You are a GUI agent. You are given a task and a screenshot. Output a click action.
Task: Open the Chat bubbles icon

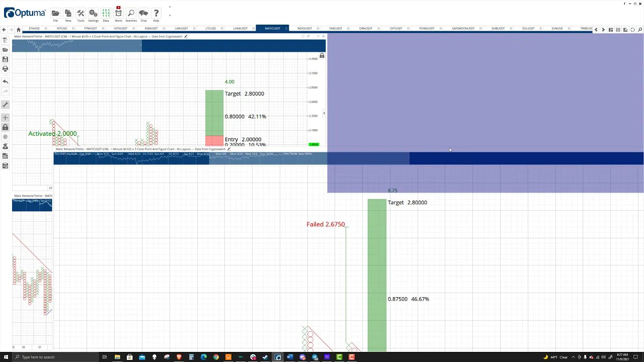143,13
